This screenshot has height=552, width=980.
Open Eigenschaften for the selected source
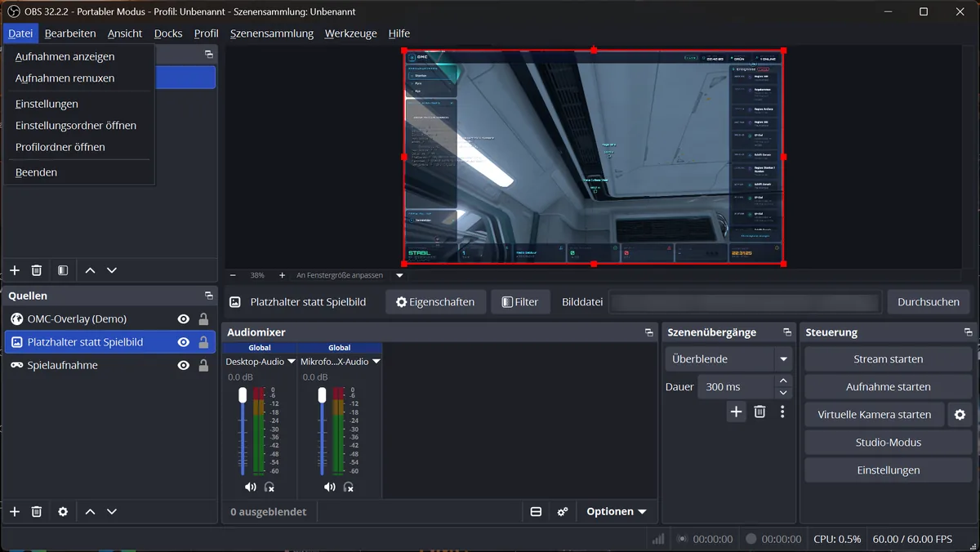coord(435,302)
